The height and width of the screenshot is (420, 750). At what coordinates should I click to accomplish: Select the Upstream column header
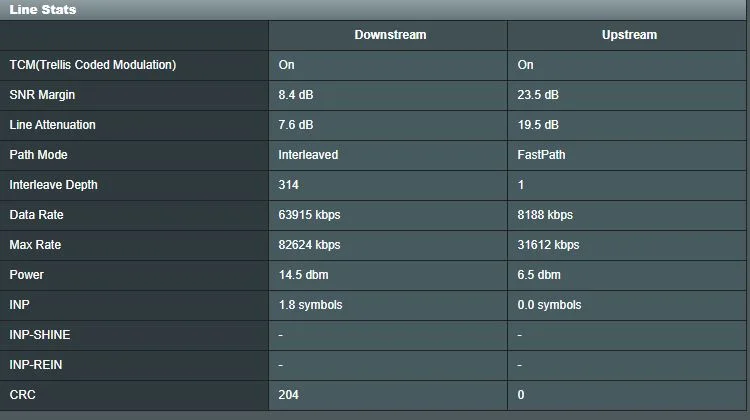tap(629, 35)
